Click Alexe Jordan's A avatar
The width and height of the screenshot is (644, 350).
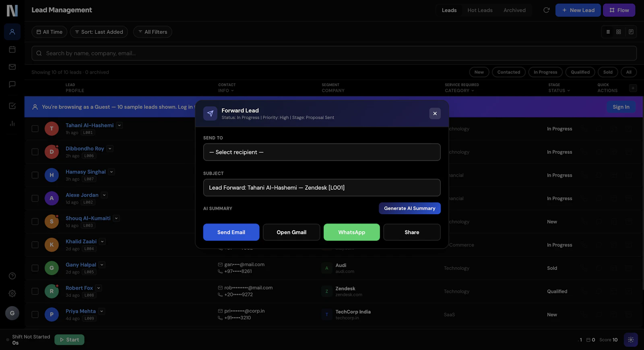(52, 198)
